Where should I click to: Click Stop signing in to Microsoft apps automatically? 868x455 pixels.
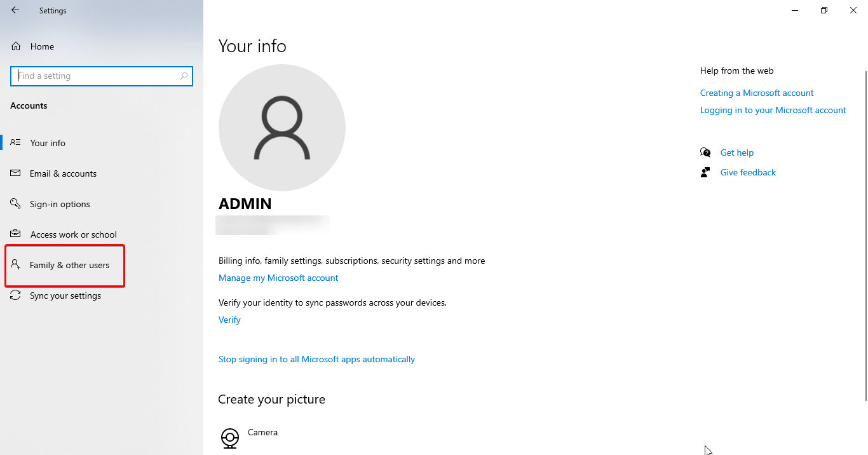point(316,359)
